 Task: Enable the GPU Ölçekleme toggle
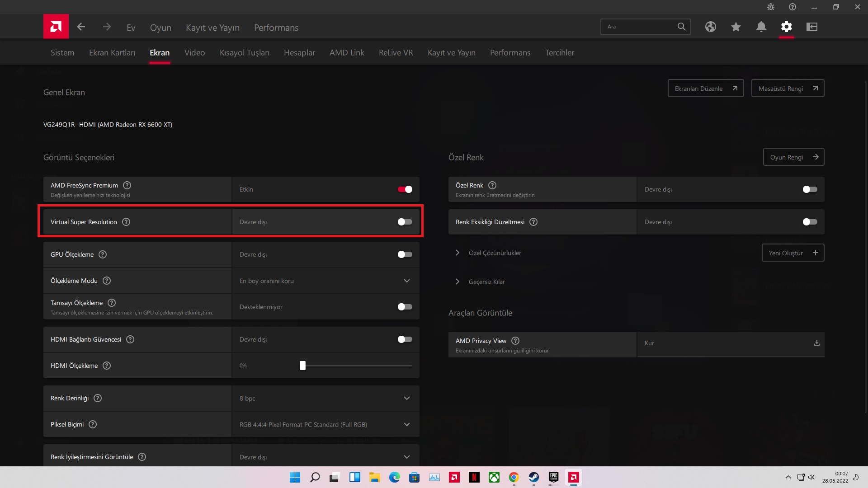click(x=405, y=254)
